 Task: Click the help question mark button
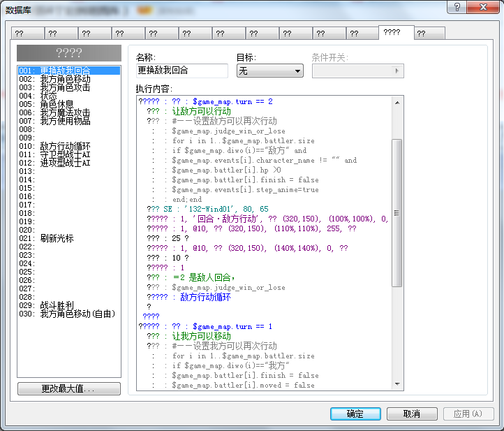pyautogui.click(x=457, y=7)
